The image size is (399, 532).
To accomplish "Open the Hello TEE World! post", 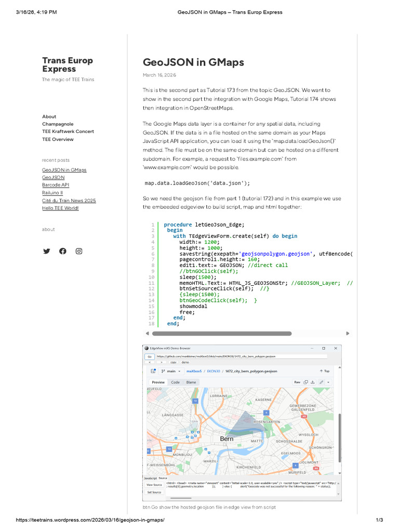I will (x=60, y=208).
